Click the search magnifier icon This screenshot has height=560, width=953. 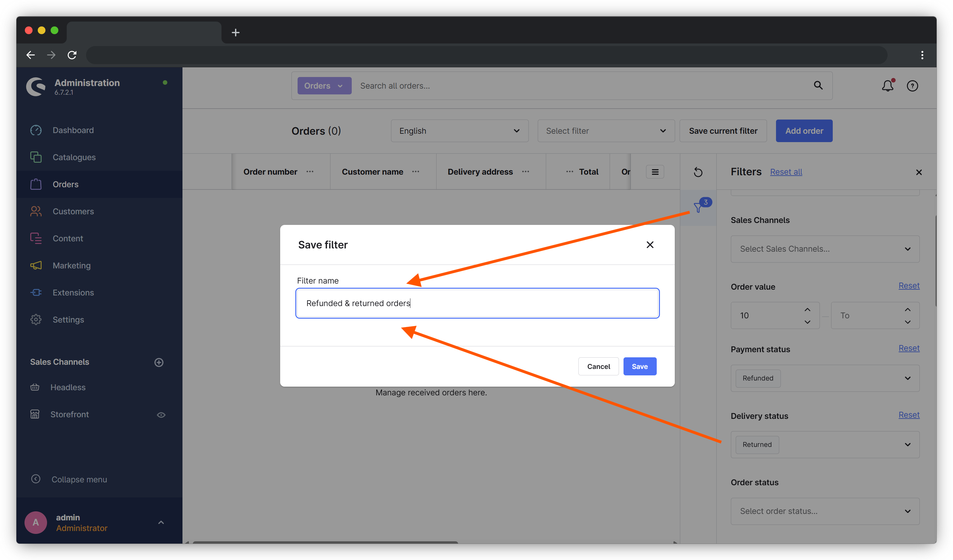pos(818,85)
